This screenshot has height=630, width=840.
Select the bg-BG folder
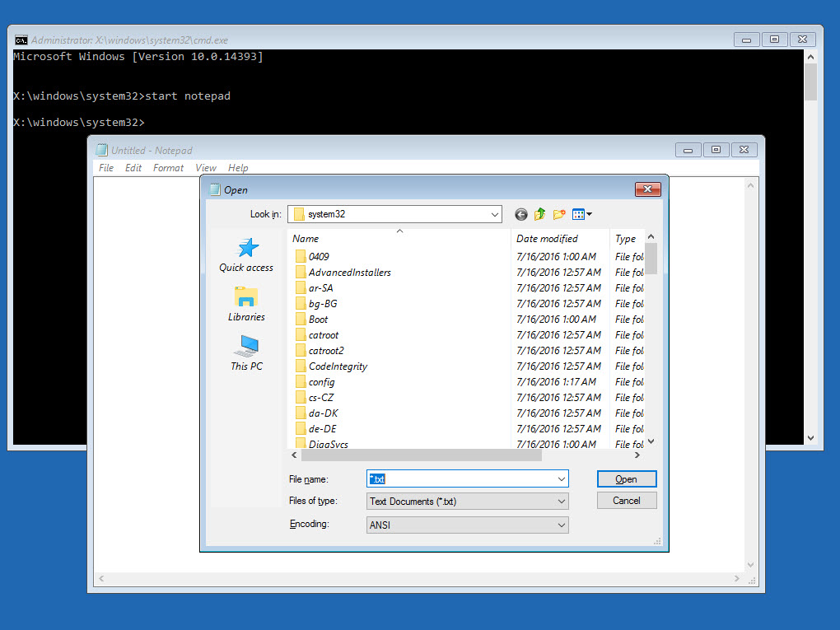click(316, 303)
